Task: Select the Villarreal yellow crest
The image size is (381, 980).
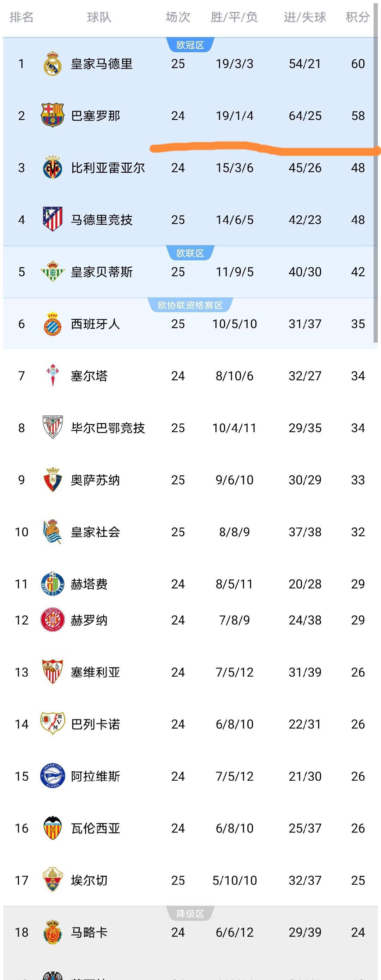Action: [x=52, y=168]
